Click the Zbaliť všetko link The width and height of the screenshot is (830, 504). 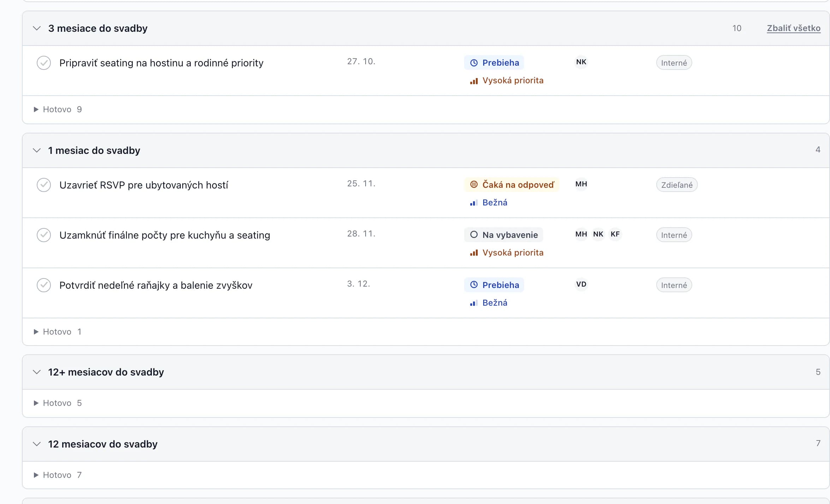(x=793, y=28)
